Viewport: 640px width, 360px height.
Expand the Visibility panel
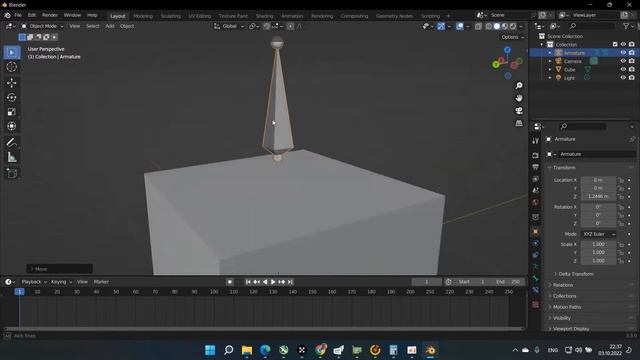562,318
